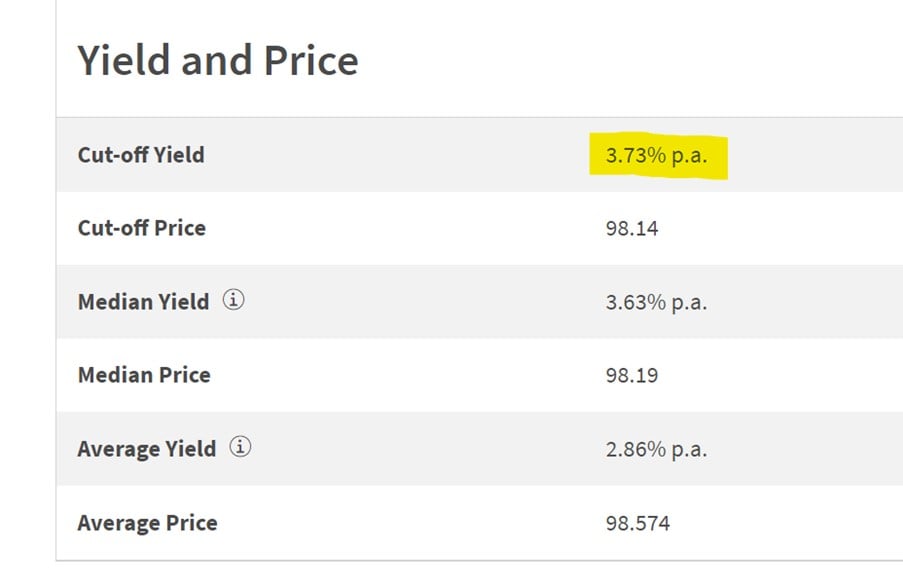This screenshot has height=585, width=903.
Task: Select the 3.63% p.a. median yield value
Action: [x=656, y=302]
